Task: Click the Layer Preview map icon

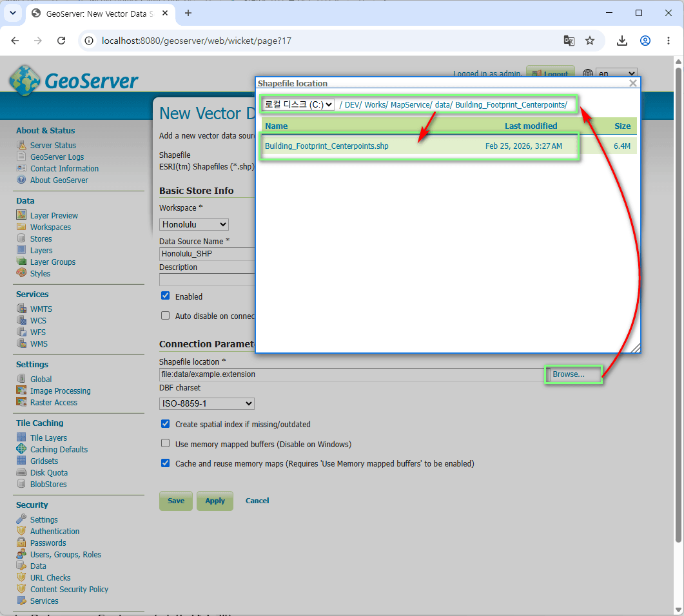Action: tap(21, 215)
